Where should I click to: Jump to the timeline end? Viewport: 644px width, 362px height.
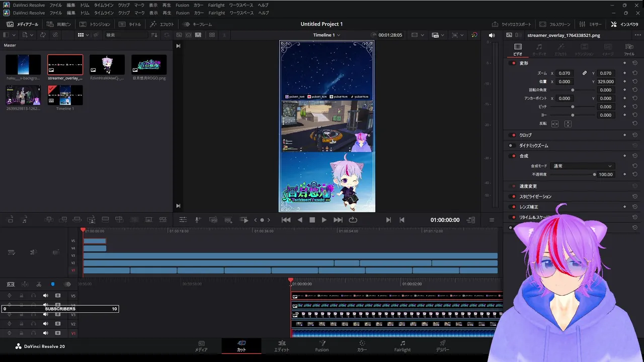point(338,220)
